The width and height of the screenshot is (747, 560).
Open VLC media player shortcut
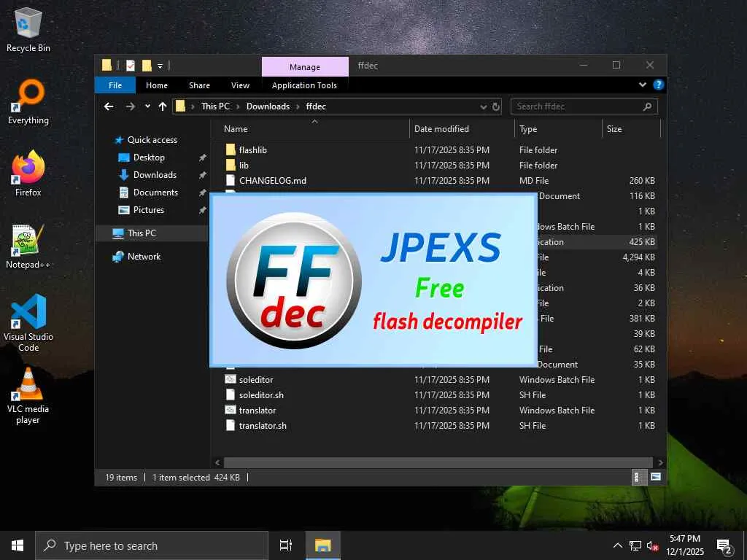tap(28, 395)
